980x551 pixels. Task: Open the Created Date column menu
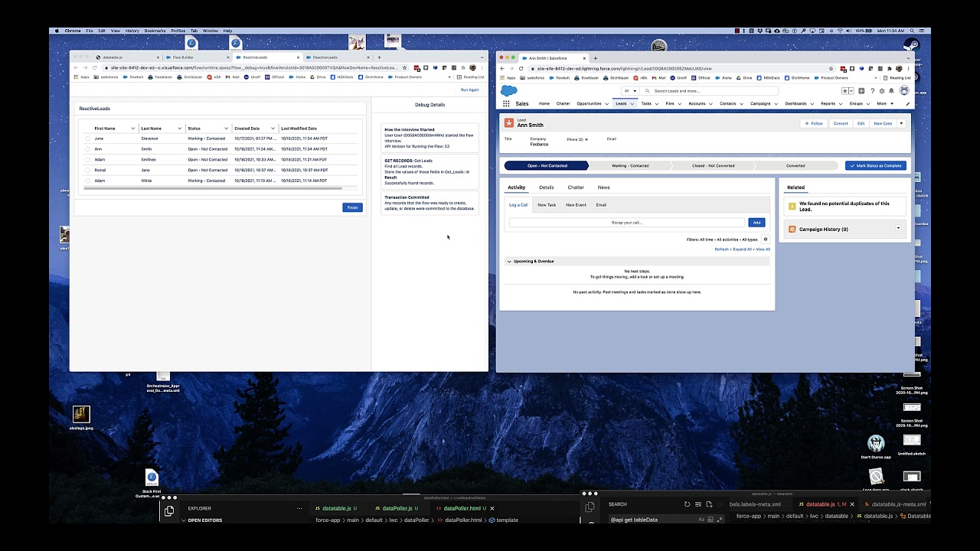pos(273,129)
